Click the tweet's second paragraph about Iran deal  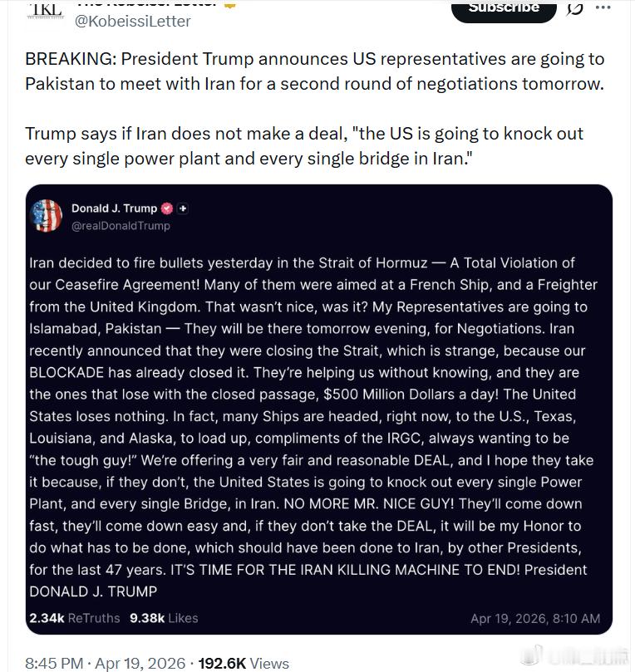click(304, 145)
